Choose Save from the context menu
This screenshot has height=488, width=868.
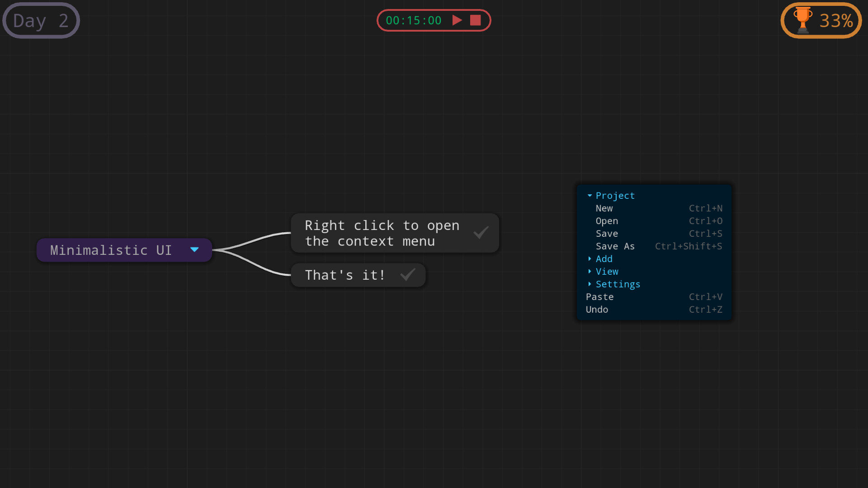(x=654, y=234)
